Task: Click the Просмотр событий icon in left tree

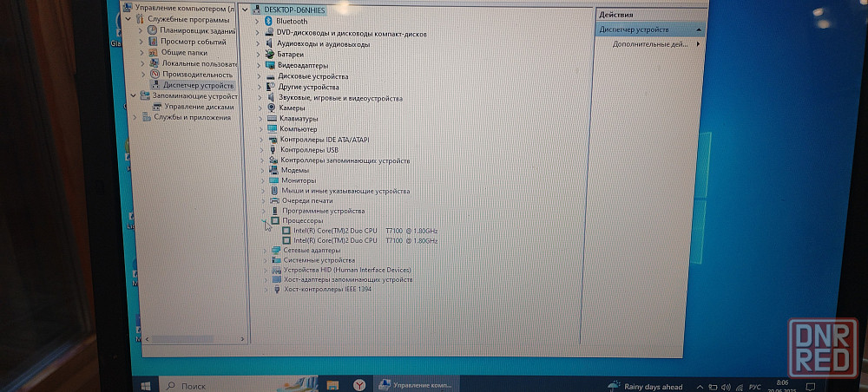Action: 154,42
